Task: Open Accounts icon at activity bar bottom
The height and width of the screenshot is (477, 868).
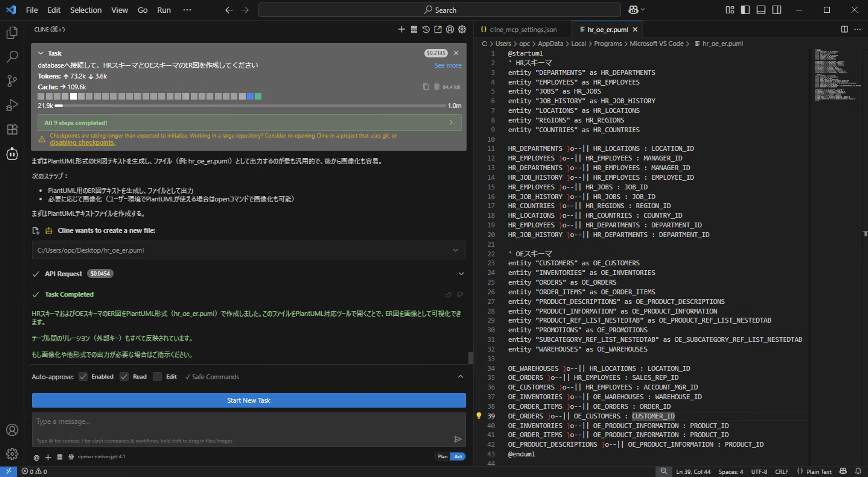Action: pos(12,430)
